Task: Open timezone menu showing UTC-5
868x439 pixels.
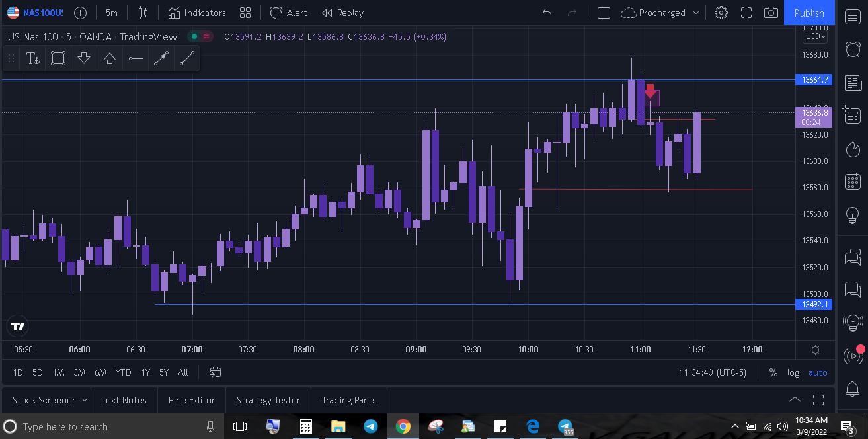Action: (x=713, y=372)
